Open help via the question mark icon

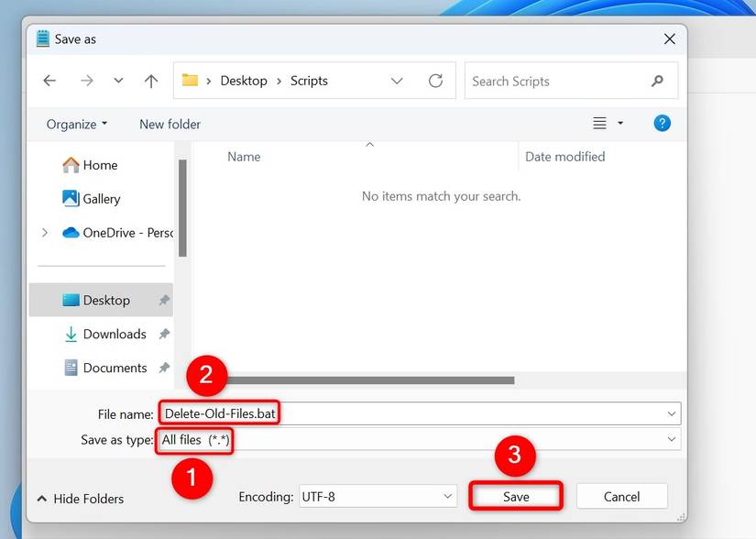pyautogui.click(x=662, y=122)
